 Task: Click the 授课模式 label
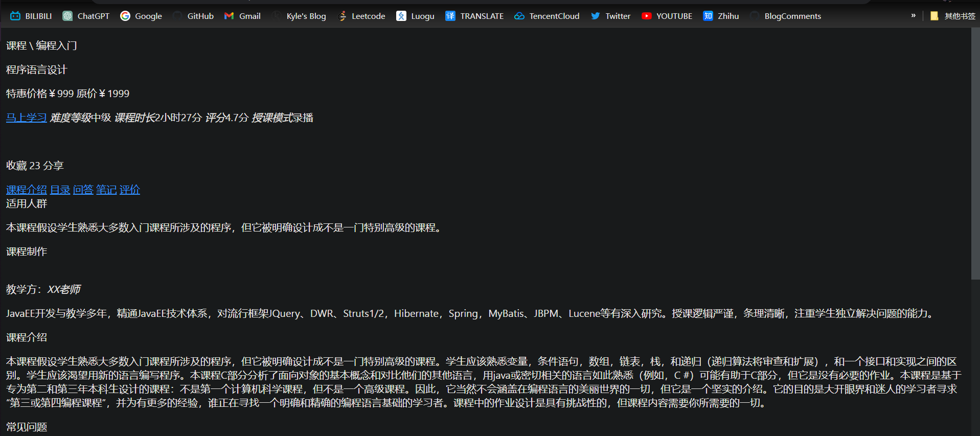tap(272, 118)
